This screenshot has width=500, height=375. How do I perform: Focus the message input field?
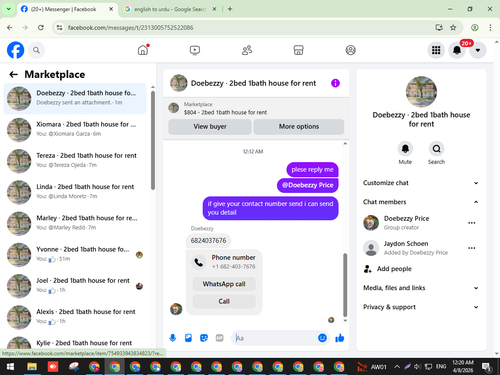(275, 338)
